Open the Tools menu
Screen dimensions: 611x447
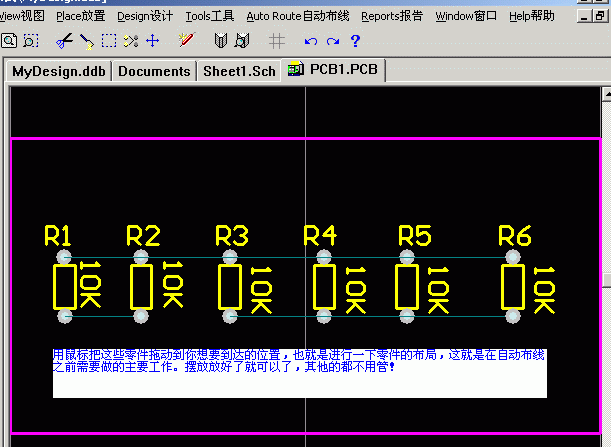(210, 16)
